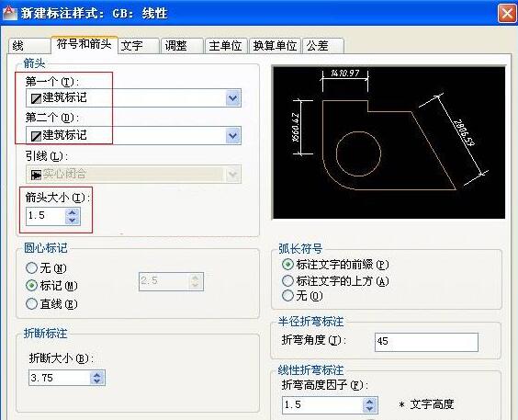
Task: Click the 建筑标记 icon in 第一个 arrowhead box
Action: 36,98
